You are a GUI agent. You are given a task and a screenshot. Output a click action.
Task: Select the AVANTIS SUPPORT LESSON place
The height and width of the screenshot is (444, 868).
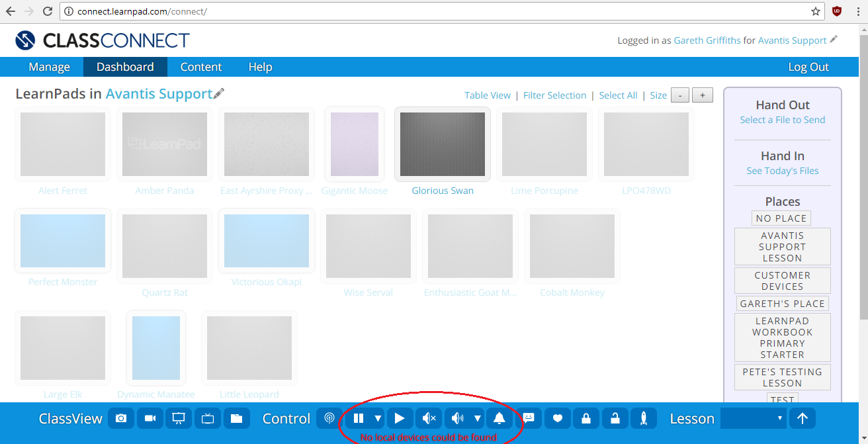click(x=783, y=247)
